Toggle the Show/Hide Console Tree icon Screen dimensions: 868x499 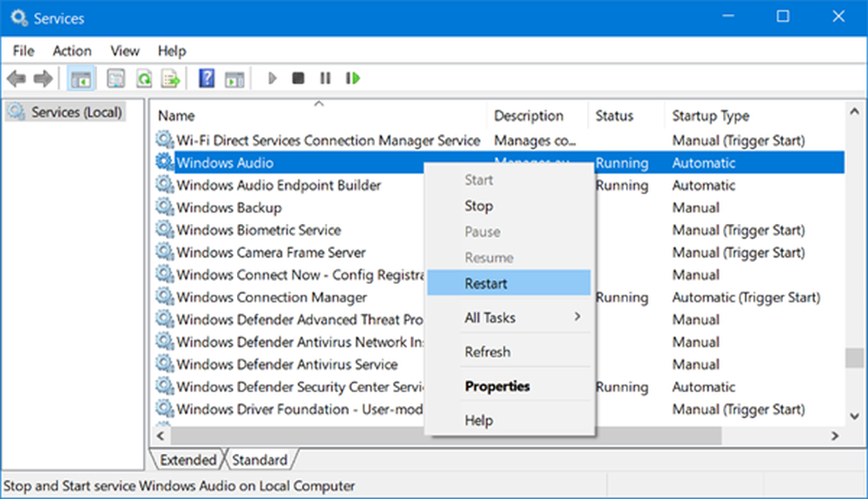(x=81, y=79)
